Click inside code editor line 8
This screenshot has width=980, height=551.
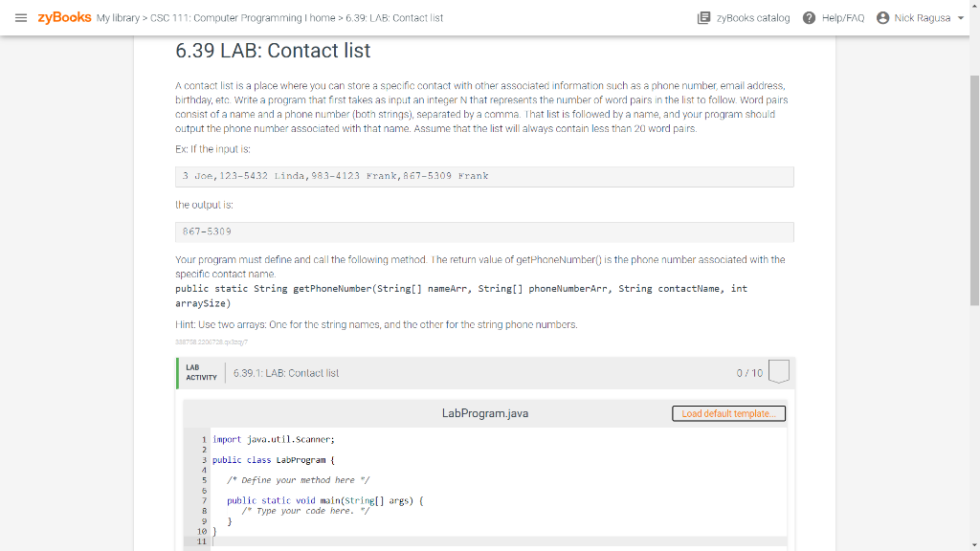pos(498,511)
